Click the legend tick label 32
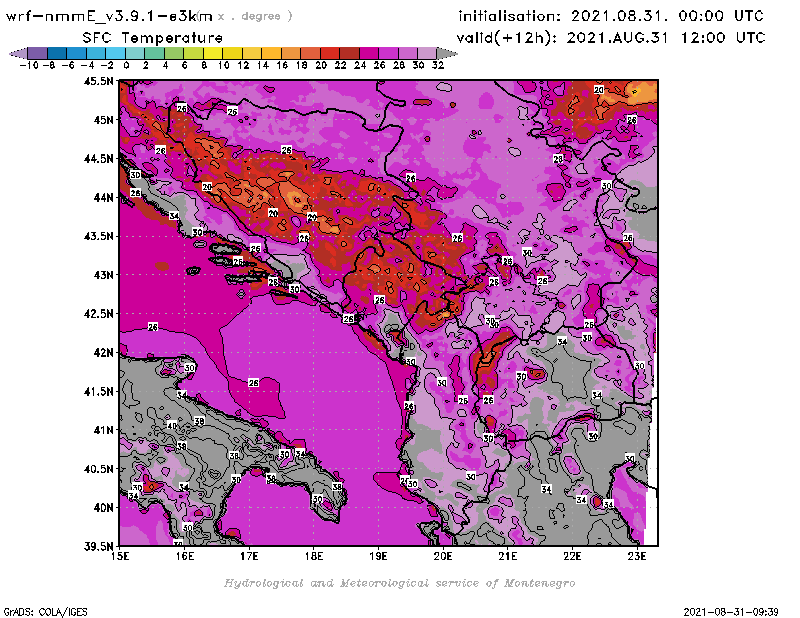The image size is (800, 618). tap(438, 65)
